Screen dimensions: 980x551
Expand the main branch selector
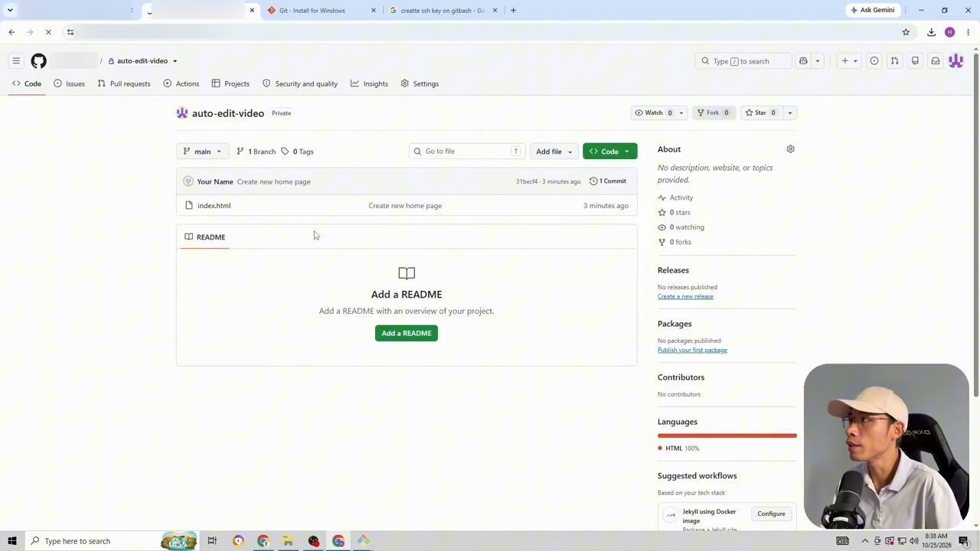202,152
